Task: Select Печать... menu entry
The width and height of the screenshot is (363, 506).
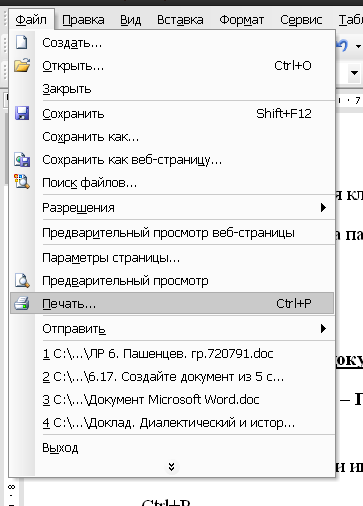Action: tap(172, 303)
